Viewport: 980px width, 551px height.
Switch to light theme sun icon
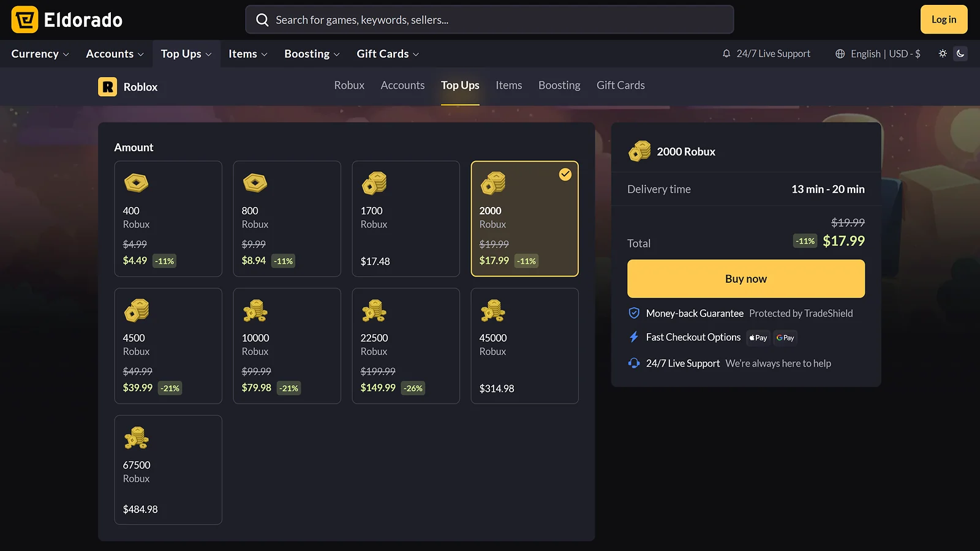[x=943, y=53]
